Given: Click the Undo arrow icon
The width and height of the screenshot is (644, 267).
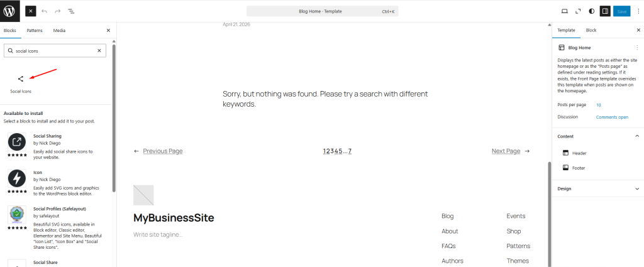Looking at the screenshot, I should [45, 11].
